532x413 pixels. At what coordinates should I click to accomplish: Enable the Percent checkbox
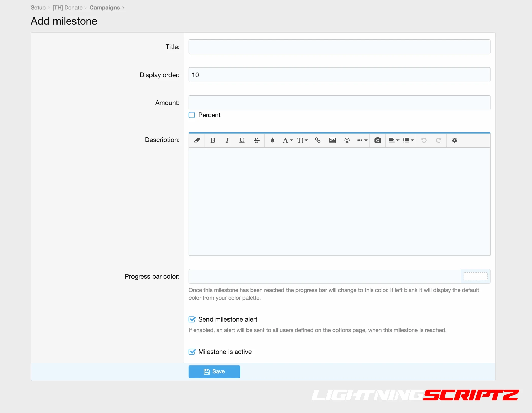[x=192, y=115]
